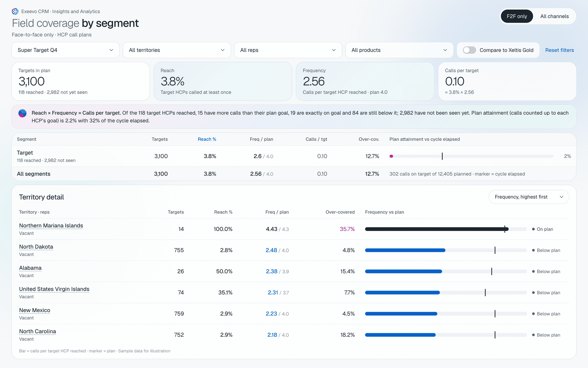Open United States Virgin Islands territory
The height and width of the screenshot is (368, 588).
(x=54, y=289)
